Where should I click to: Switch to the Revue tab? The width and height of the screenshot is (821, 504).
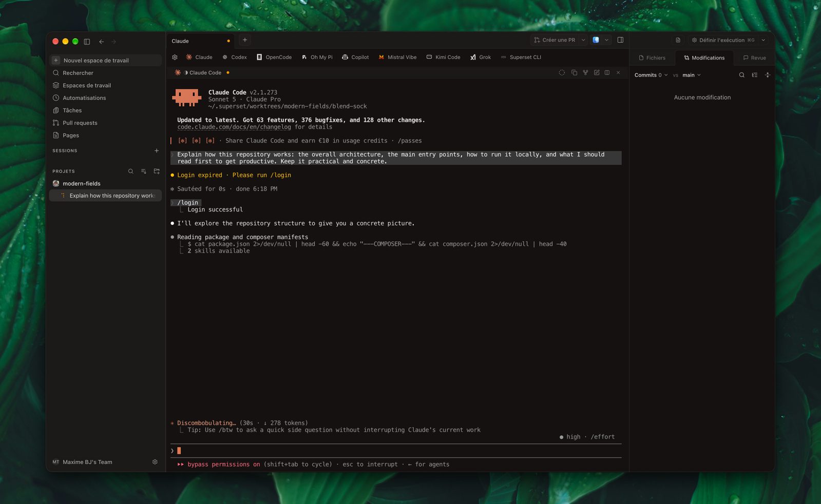pyautogui.click(x=754, y=58)
